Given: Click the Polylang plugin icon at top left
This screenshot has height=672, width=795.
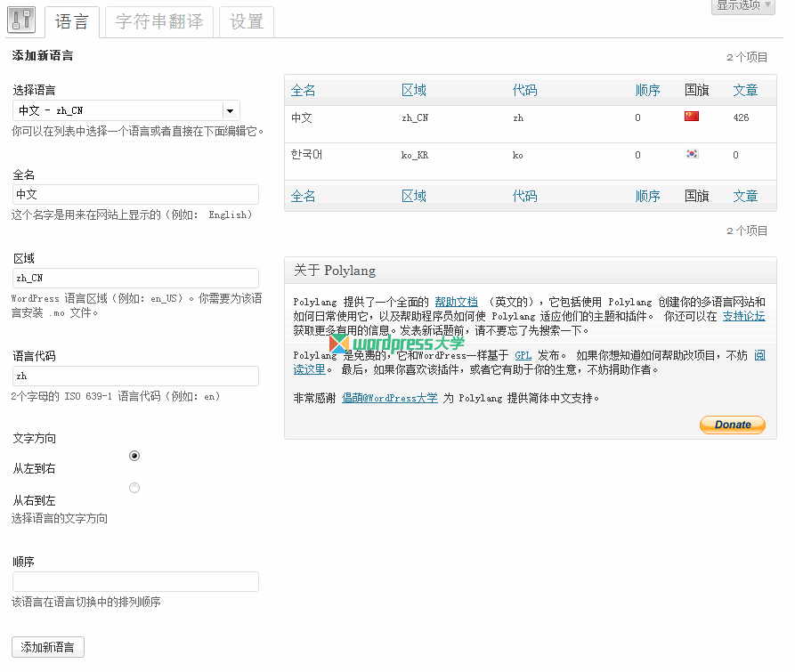Looking at the screenshot, I should tap(20, 20).
